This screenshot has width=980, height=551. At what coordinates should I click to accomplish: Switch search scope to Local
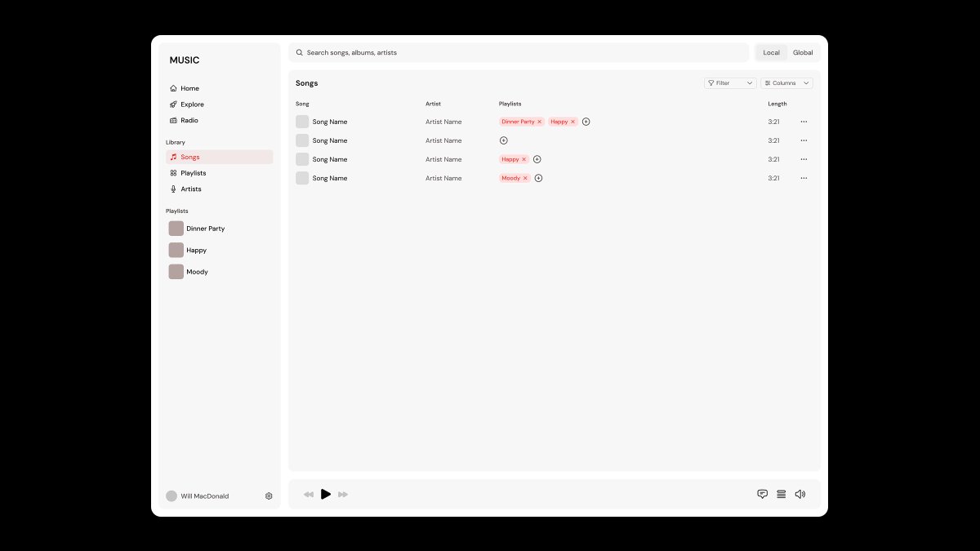[x=771, y=52]
